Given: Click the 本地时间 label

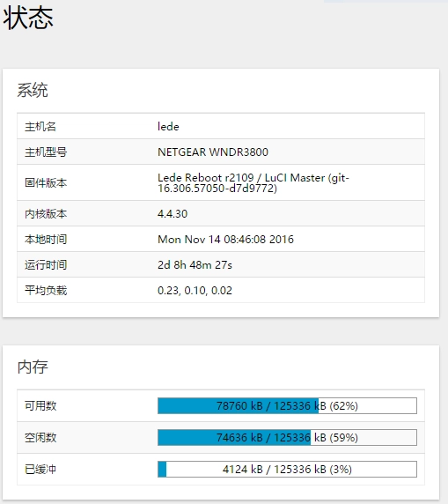Looking at the screenshot, I should point(46,239).
